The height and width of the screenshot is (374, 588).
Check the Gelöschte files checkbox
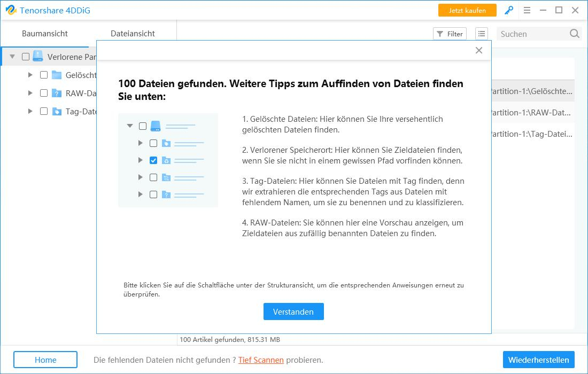(x=44, y=75)
